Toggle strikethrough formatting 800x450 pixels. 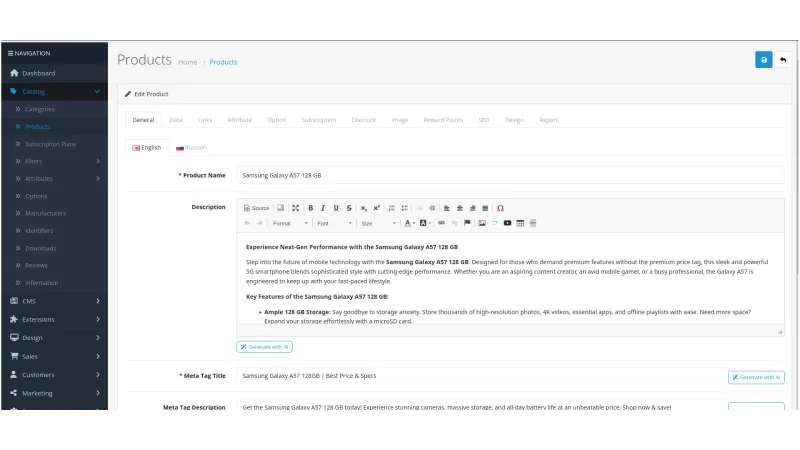pos(349,208)
